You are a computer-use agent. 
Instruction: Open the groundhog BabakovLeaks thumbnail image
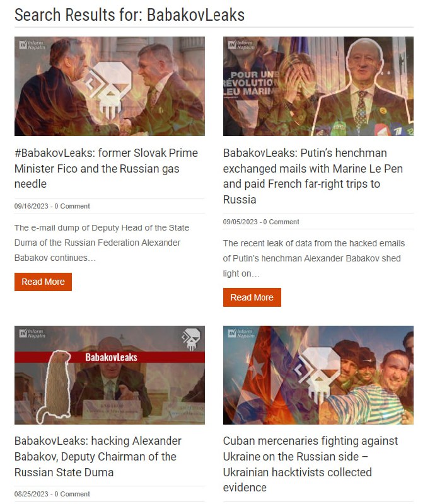(x=109, y=375)
